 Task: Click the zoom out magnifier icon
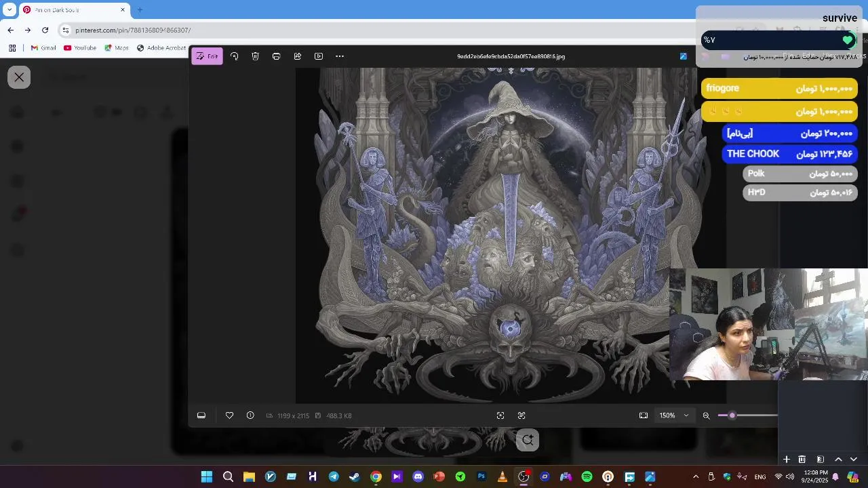tap(706, 415)
